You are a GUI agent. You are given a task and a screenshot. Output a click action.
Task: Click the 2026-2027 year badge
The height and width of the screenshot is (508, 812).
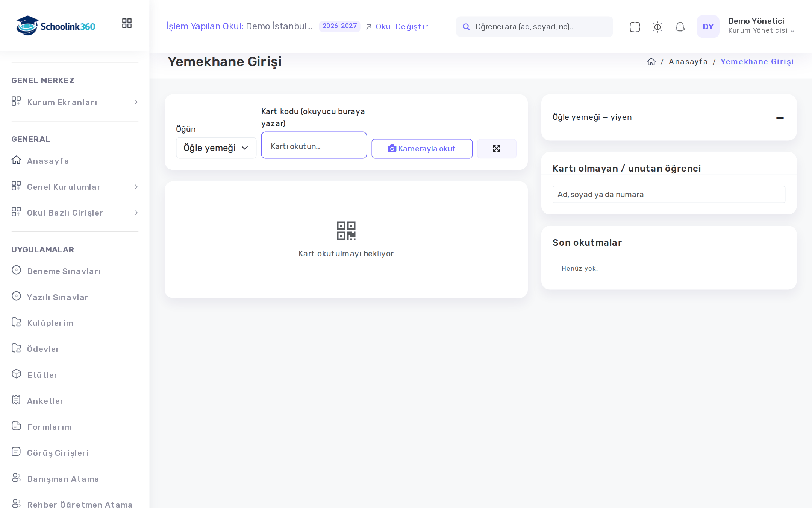(x=339, y=26)
